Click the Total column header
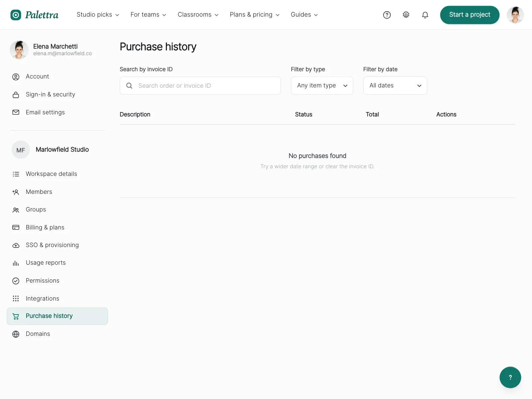The width and height of the screenshot is (532, 399). pos(372,114)
